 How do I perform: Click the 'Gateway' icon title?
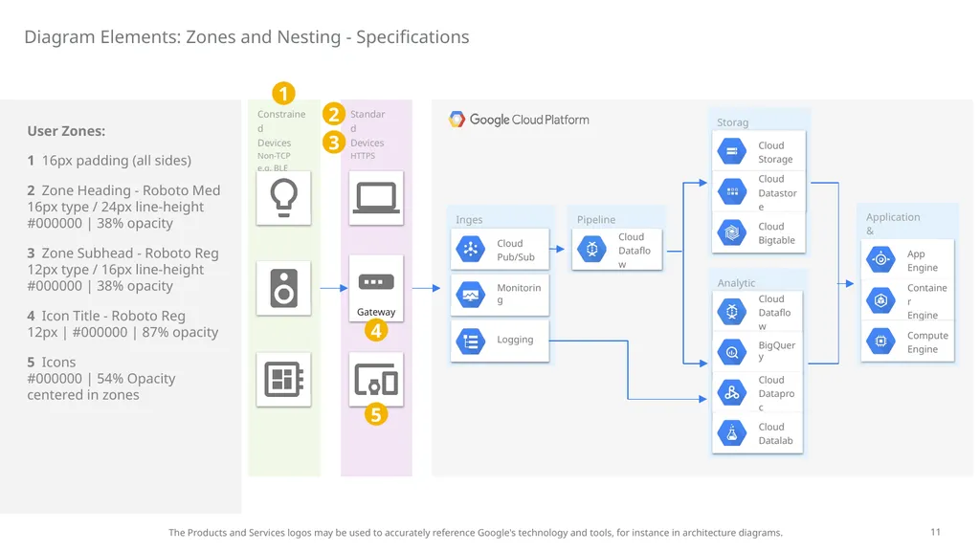coord(375,312)
